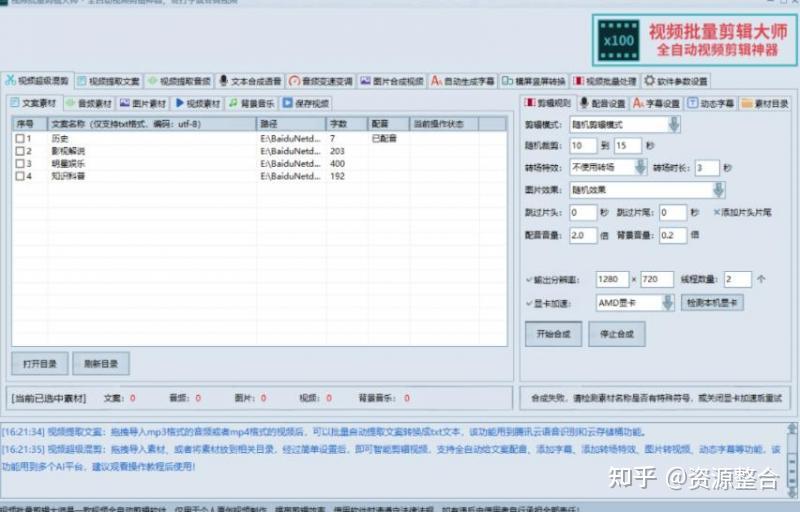Click the 背景音量 field showing 0.2

coord(672,235)
